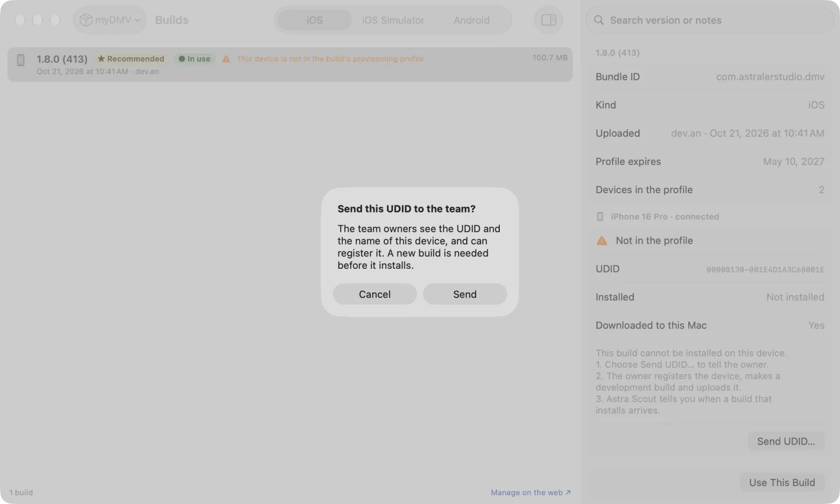Viewport: 840px width, 504px height.
Task: Click the Uploaded dev.an date value
Action: coord(748,133)
